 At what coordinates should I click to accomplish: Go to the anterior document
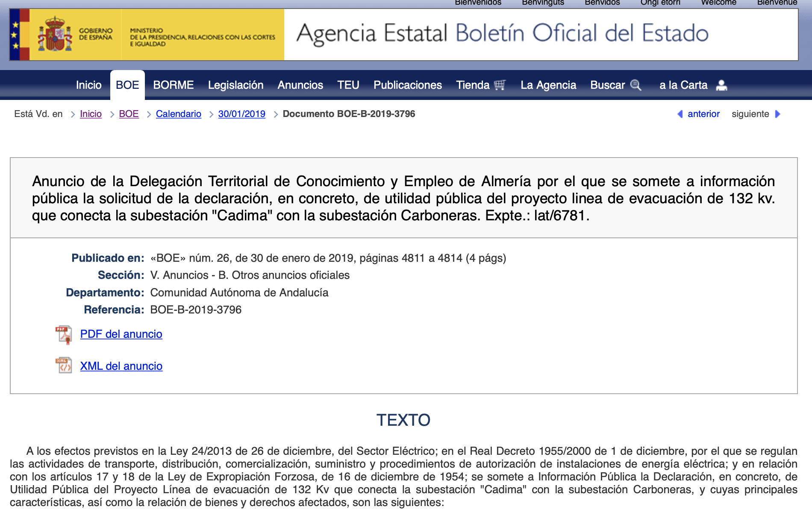tap(703, 114)
